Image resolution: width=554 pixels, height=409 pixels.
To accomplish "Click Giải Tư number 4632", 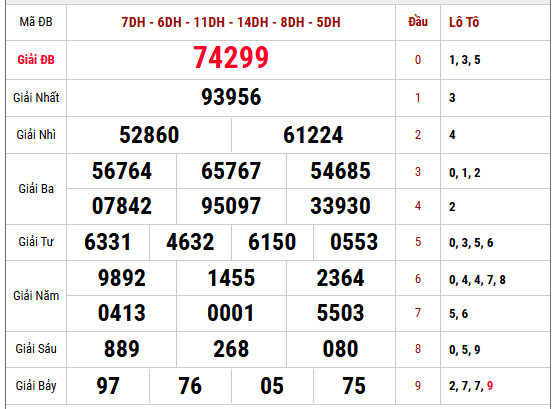I will pyautogui.click(x=190, y=242).
